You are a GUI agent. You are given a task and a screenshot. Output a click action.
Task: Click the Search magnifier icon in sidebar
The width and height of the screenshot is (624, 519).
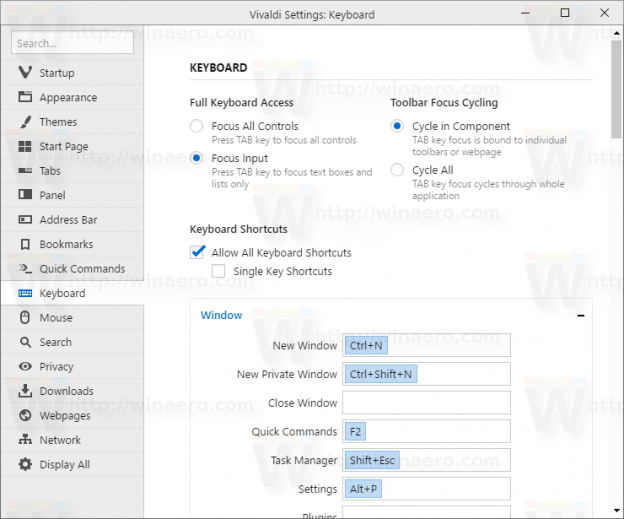click(25, 342)
